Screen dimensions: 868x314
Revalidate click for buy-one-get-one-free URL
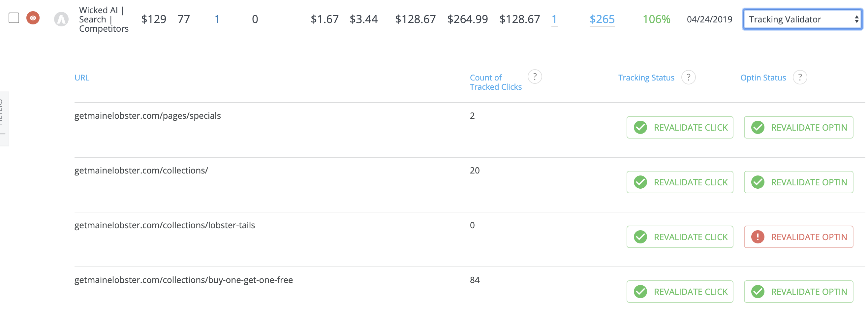(x=680, y=292)
